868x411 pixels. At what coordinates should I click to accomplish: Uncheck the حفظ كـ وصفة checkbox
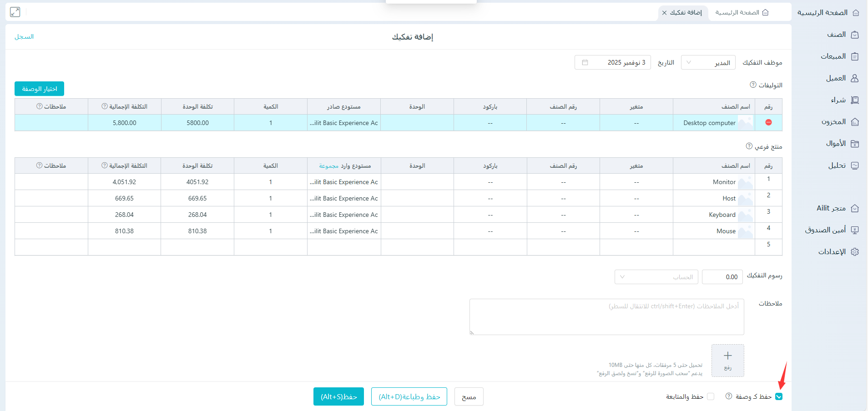click(x=779, y=396)
